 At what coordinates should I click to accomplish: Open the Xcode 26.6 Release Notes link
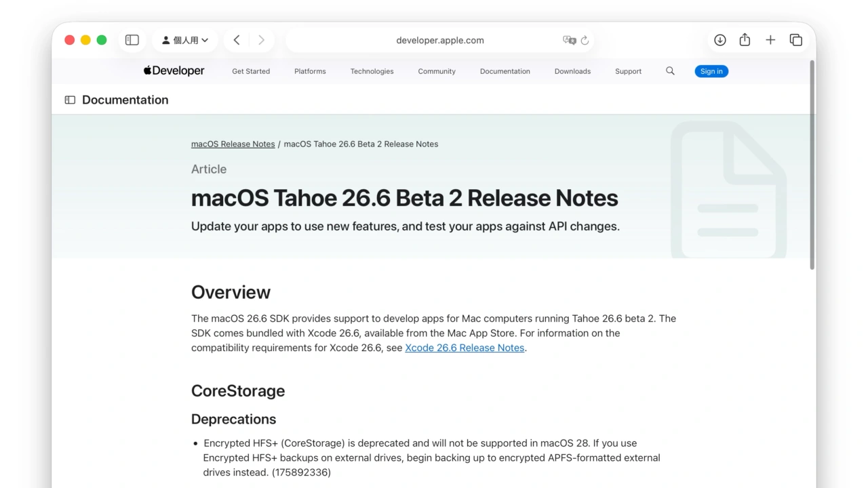(x=465, y=348)
